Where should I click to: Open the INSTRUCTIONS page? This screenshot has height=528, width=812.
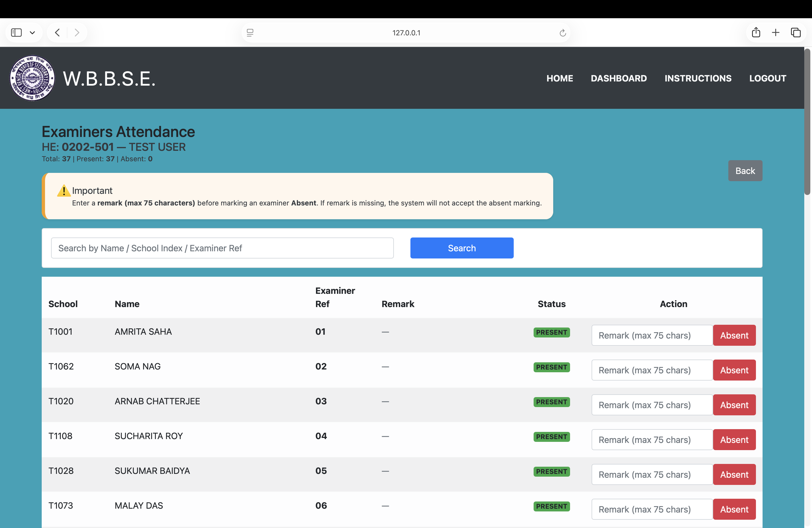(698, 78)
